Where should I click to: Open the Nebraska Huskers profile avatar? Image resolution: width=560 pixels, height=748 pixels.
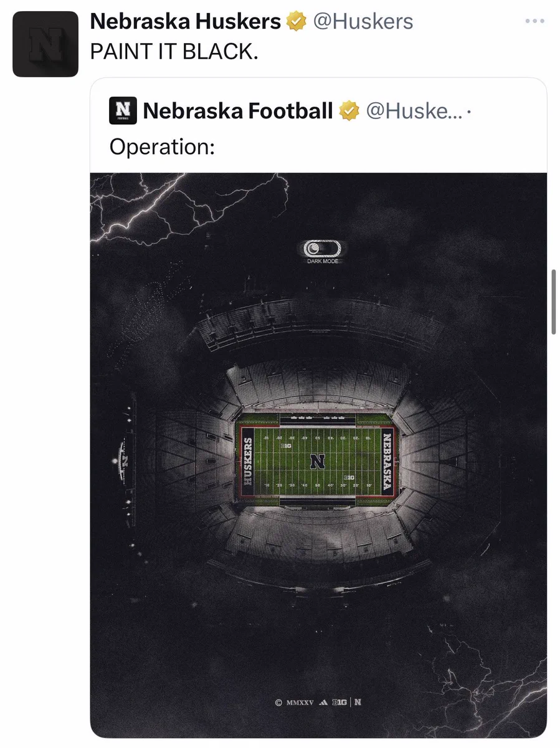45,44
